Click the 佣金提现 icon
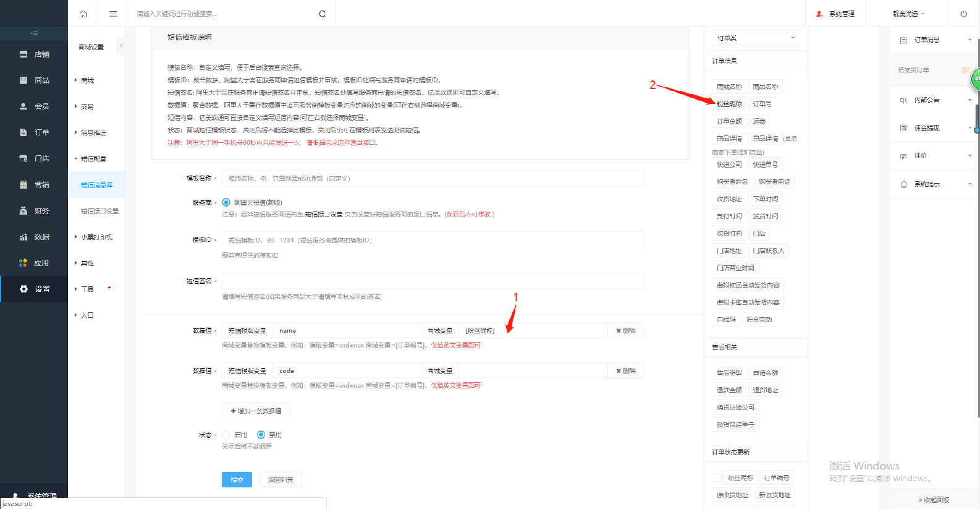Image resolution: width=980 pixels, height=509 pixels. tap(903, 128)
